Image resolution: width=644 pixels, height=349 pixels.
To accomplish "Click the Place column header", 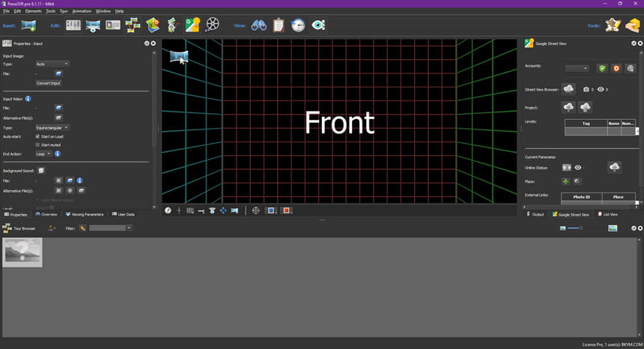I will tap(619, 197).
